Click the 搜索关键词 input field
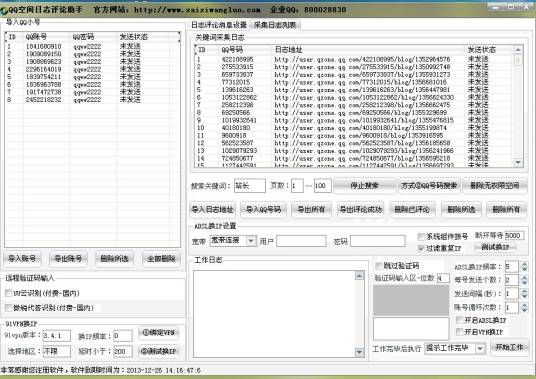 [x=250, y=186]
